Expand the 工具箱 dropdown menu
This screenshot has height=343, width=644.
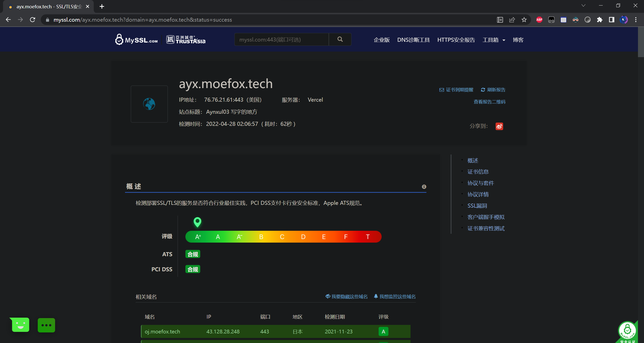pyautogui.click(x=494, y=40)
